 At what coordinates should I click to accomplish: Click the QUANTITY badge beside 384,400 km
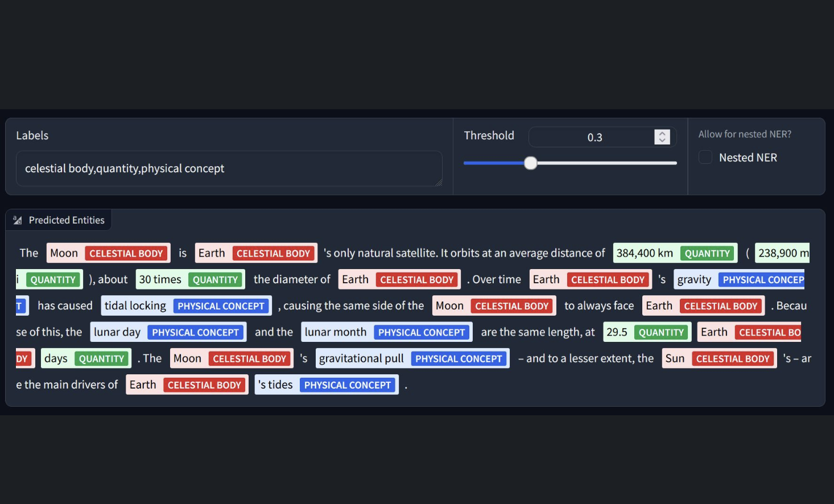[708, 253]
